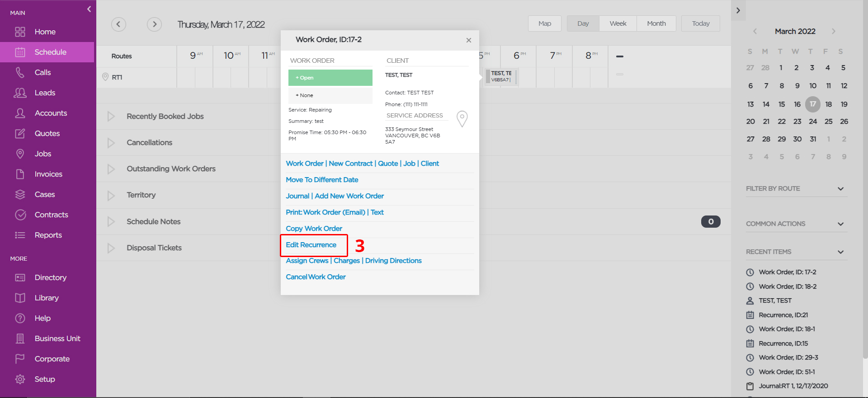Close the Work Order popup
The width and height of the screenshot is (868, 398).
pyautogui.click(x=469, y=40)
